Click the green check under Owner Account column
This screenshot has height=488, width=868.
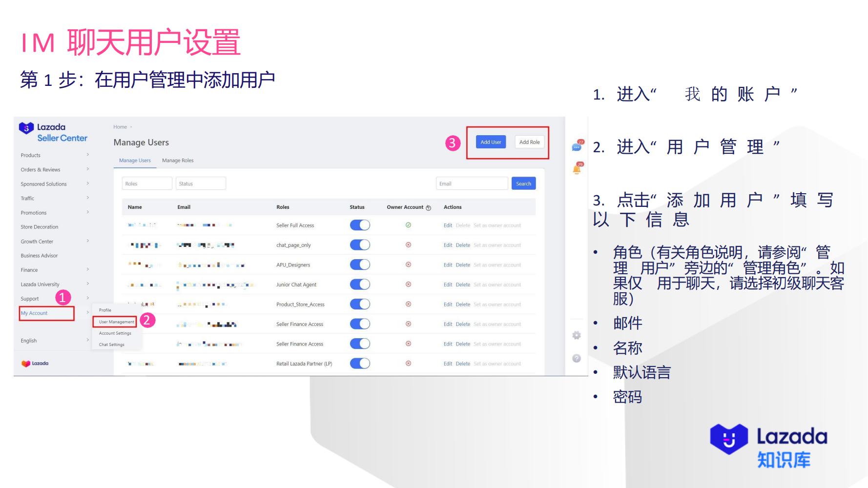408,225
